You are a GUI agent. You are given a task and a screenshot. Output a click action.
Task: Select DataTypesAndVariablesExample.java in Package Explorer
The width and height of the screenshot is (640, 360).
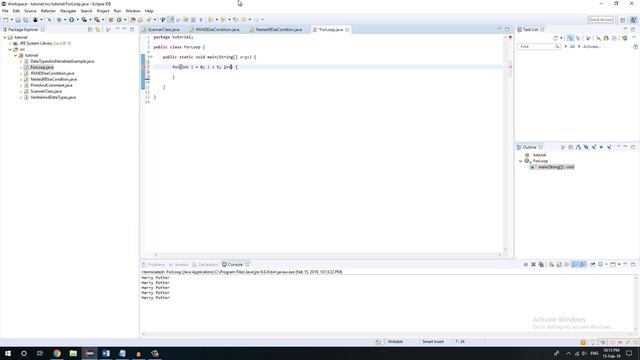[62, 61]
